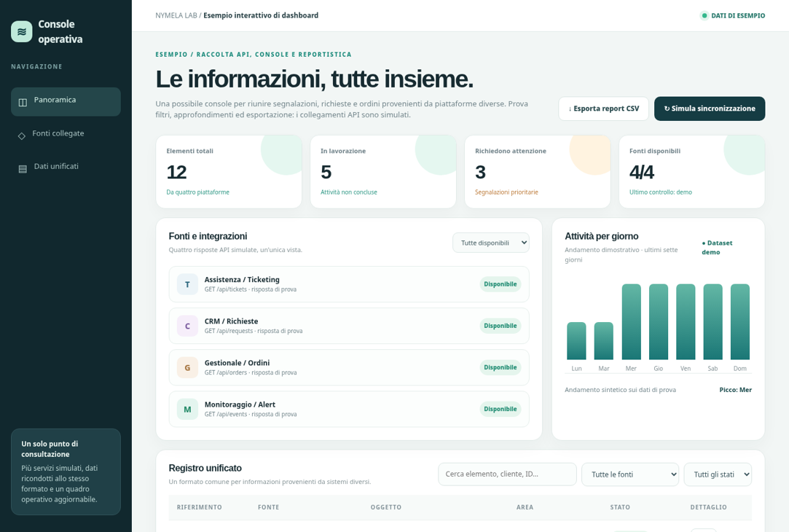
Task: Open the Fonti collegate navigation item
Action: tap(66, 135)
